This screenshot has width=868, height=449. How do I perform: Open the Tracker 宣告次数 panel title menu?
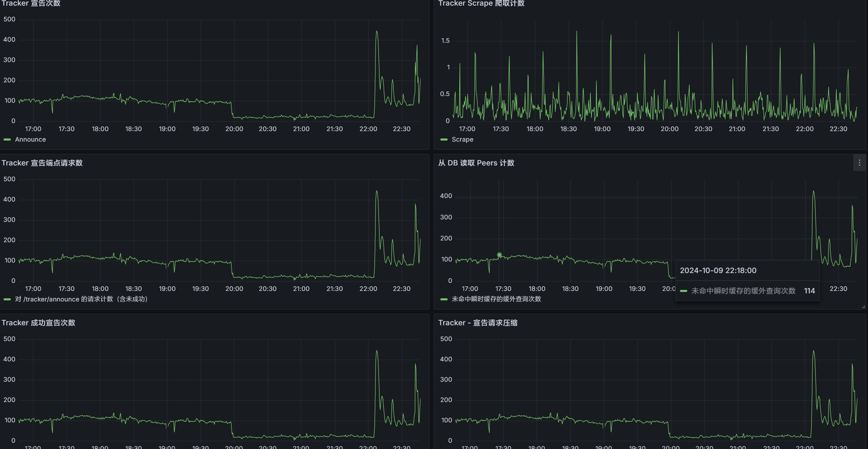coord(31,4)
